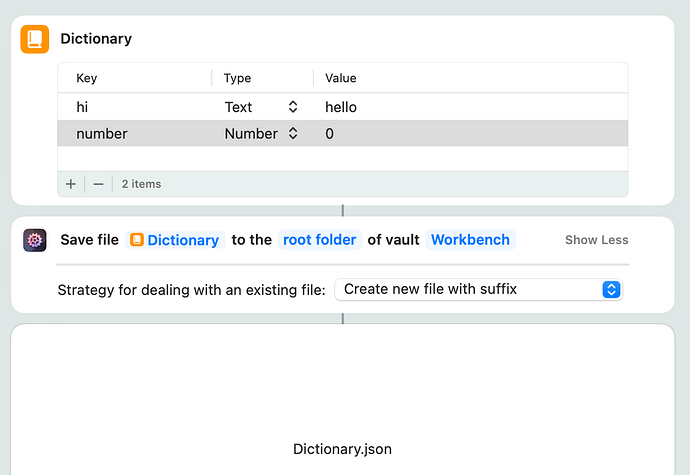The height and width of the screenshot is (475, 690).
Task: Add a new dictionary item with plus
Action: (x=71, y=184)
